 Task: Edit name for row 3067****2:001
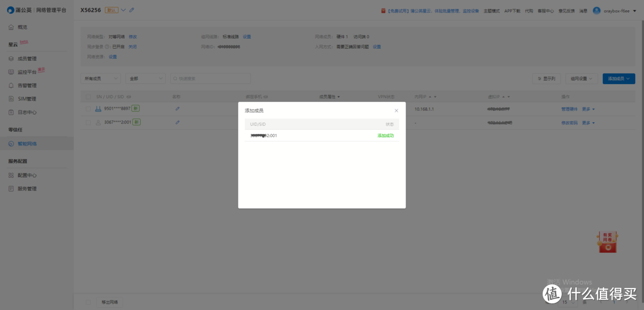[178, 122]
